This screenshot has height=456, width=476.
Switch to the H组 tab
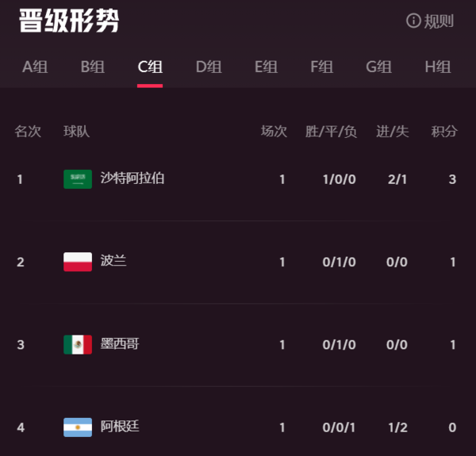438,67
